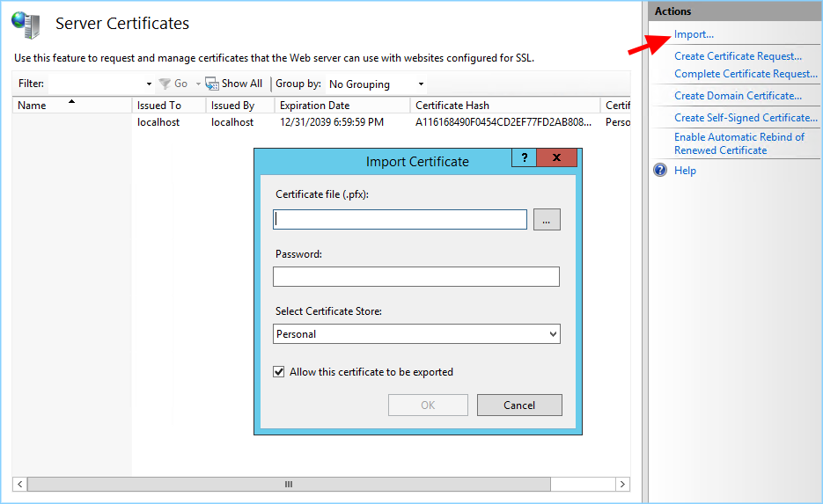Select the localhost Issued To cell
The image size is (823, 504).
point(158,122)
